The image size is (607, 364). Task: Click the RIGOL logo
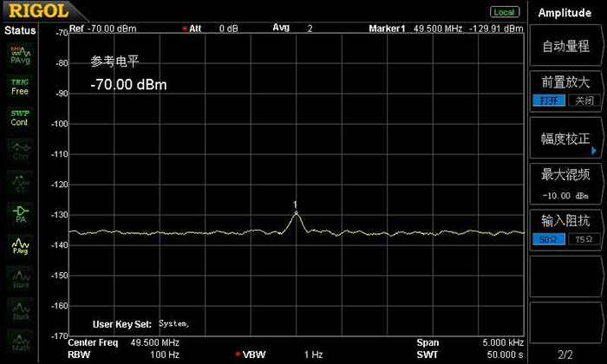(33, 12)
